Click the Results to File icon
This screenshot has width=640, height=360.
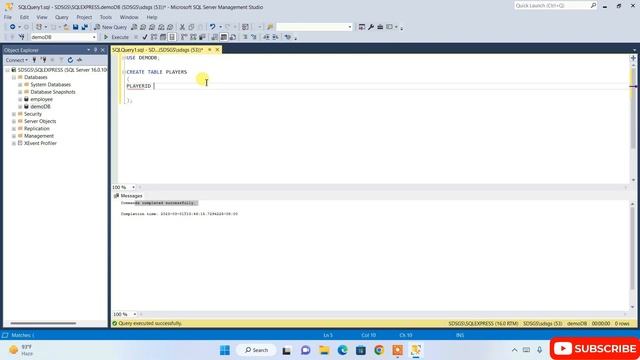click(233, 37)
